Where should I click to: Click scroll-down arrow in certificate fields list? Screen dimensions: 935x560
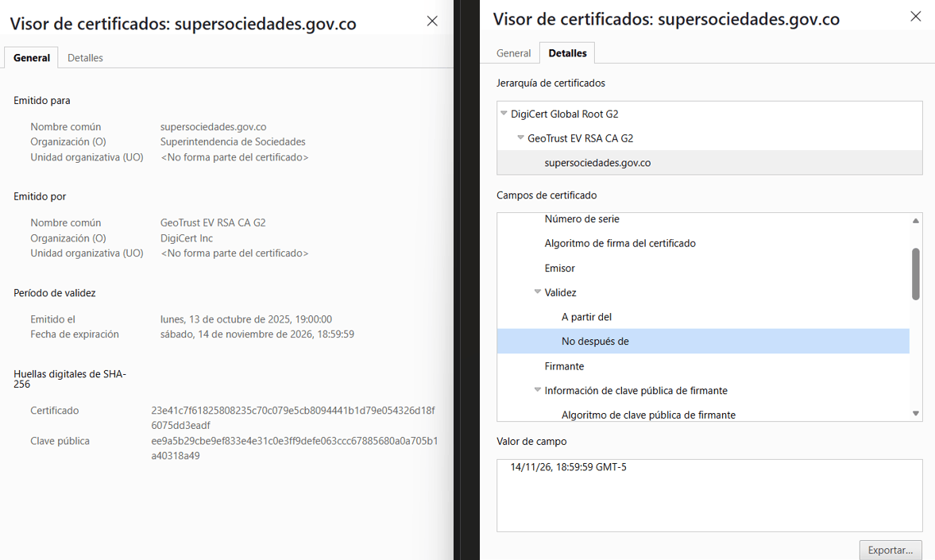pyautogui.click(x=915, y=413)
